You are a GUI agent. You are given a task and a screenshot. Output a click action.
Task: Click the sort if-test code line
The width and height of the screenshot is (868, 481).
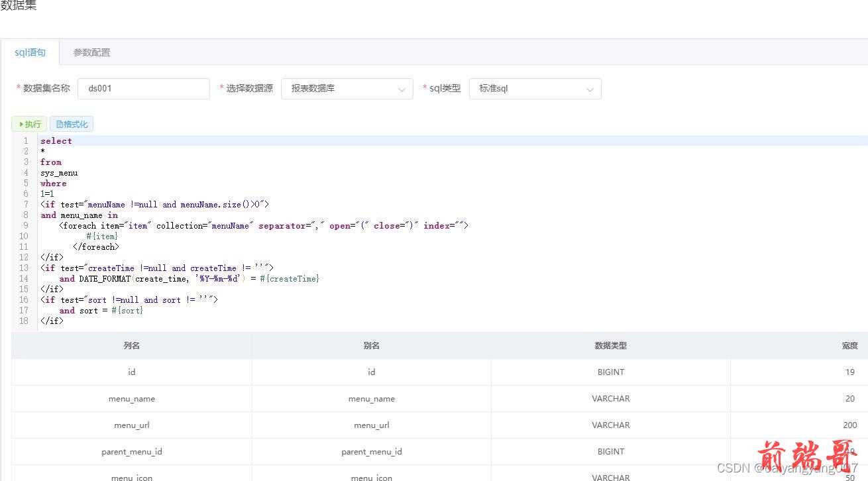click(x=129, y=300)
